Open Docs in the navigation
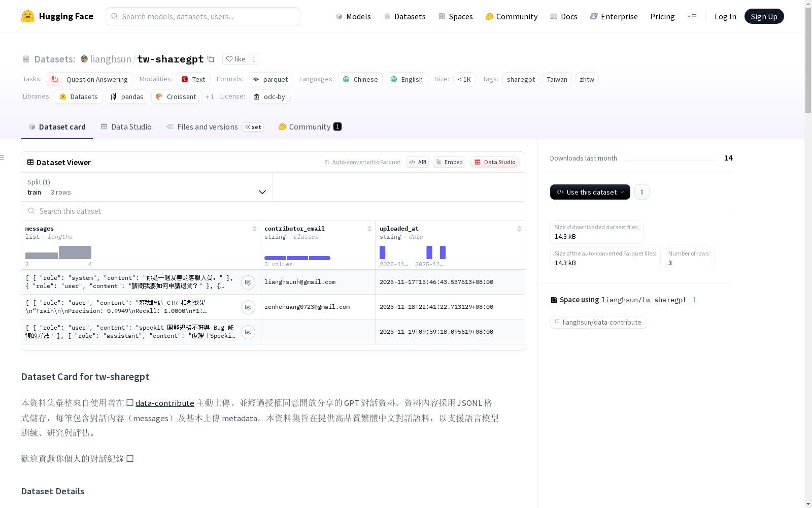The width and height of the screenshot is (812, 508). pos(563,16)
